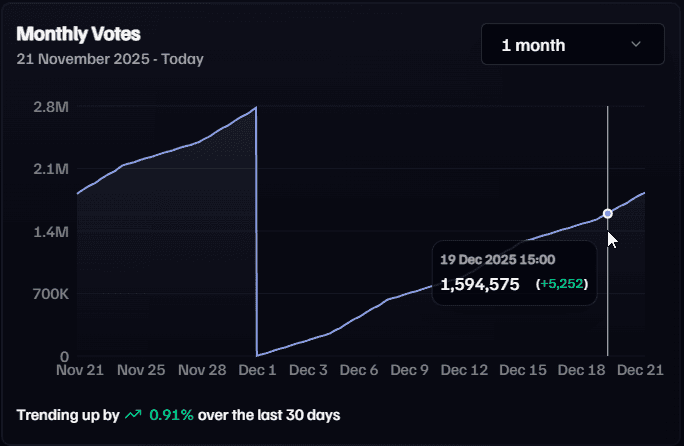Click the 1,594,575 vote count in the tooltip
Image resolution: width=684 pixels, height=446 pixels.
tap(480, 285)
